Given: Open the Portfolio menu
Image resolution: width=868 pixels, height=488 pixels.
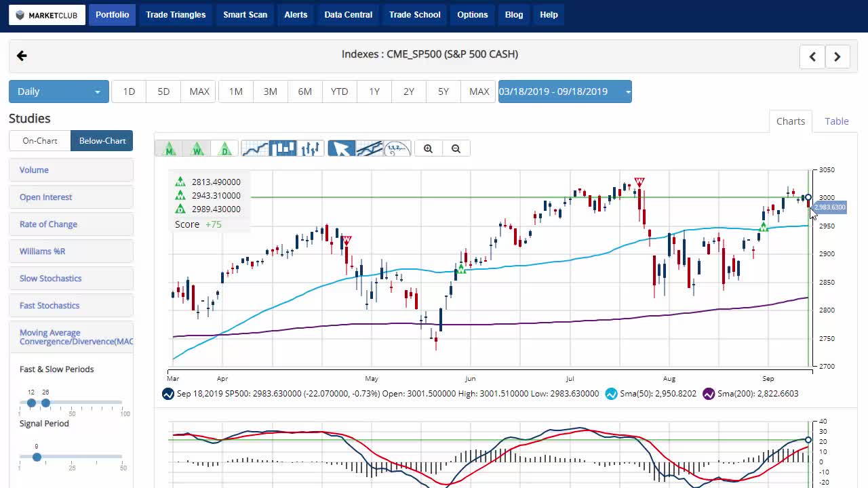Looking at the screenshot, I should (113, 15).
